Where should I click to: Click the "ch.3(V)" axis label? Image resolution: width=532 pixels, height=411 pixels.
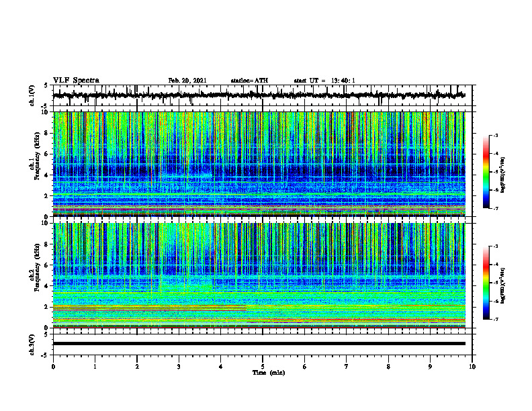click(32, 345)
